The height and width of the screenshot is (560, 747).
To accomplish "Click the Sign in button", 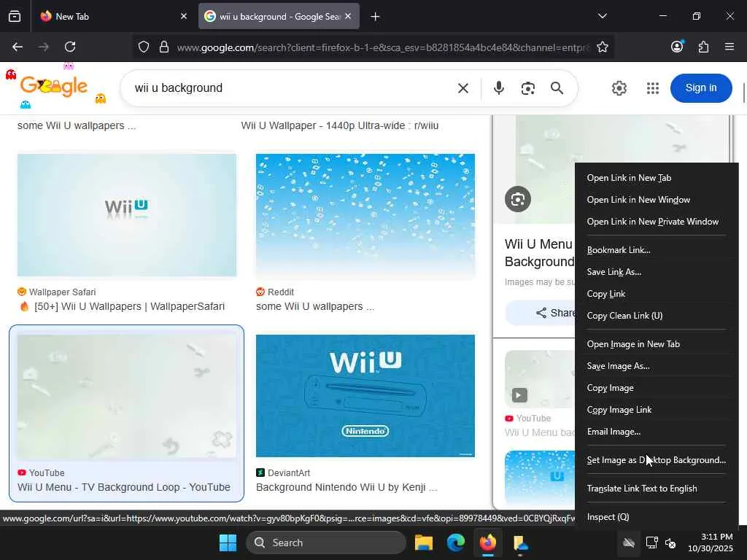I will 701,88.
